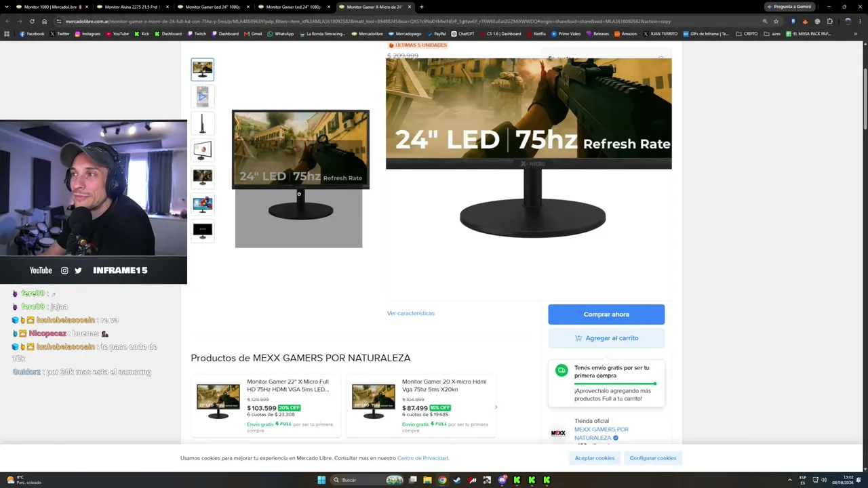Click the Windows Start button
The image size is (868, 488).
coord(321,480)
